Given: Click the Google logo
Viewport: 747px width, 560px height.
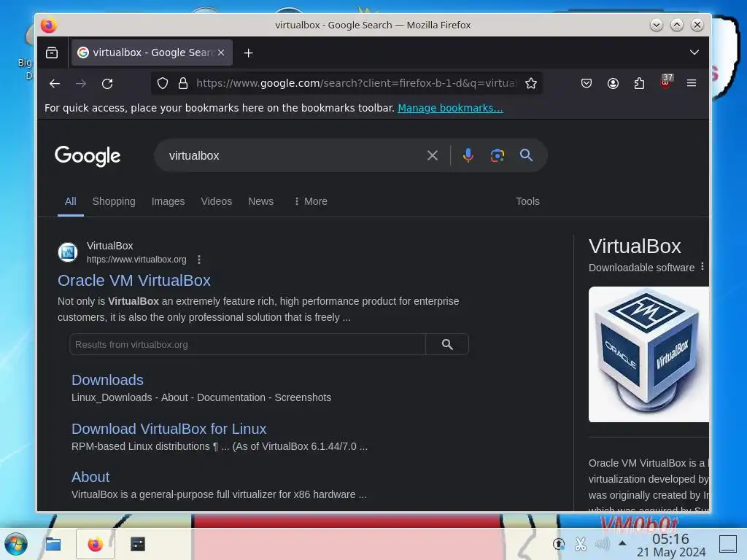Looking at the screenshot, I should coord(88,156).
